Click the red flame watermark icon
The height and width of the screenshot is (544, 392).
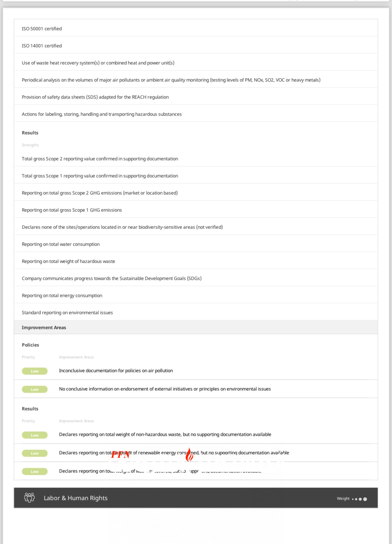pyautogui.click(x=189, y=455)
